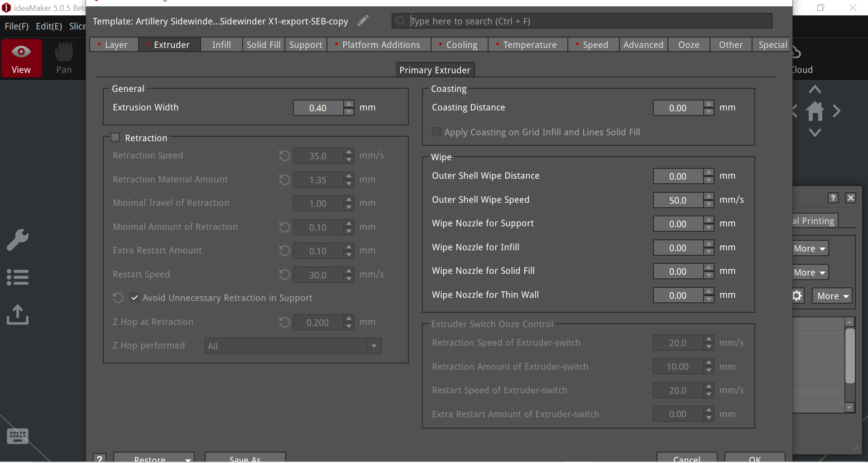This screenshot has height=463, width=868.
Task: Click the Save As button
Action: [x=245, y=458]
